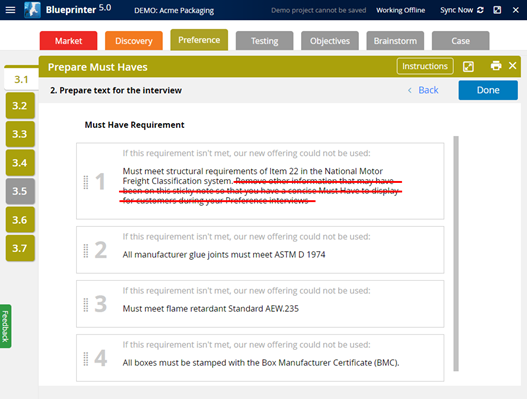Click the DEMO: Acme Packaging project name

point(174,10)
